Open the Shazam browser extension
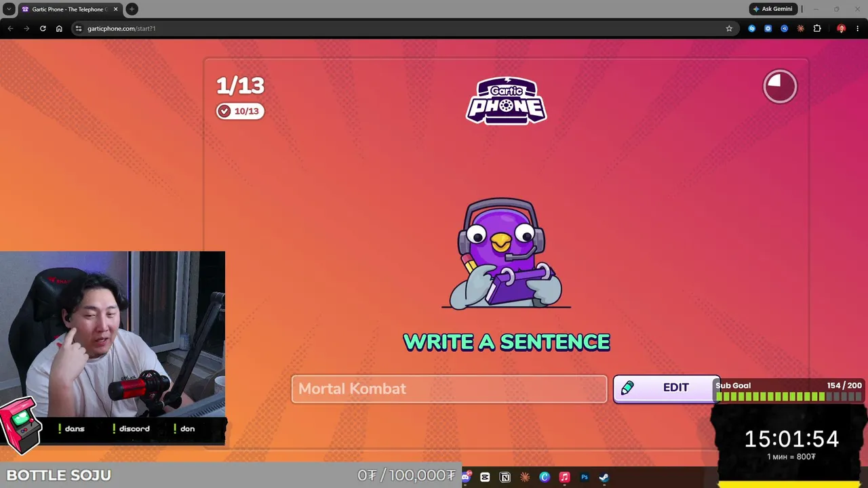868x488 pixels. click(x=751, y=28)
